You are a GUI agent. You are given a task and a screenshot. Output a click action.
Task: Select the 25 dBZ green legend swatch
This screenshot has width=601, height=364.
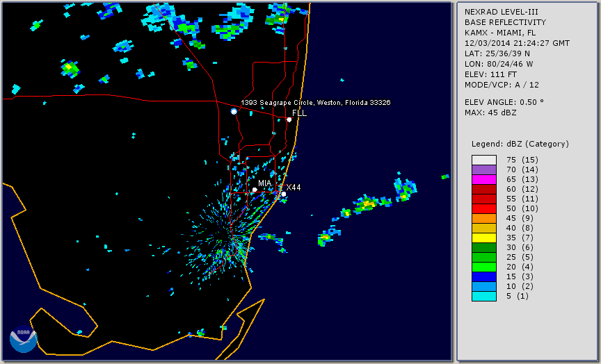click(484, 257)
